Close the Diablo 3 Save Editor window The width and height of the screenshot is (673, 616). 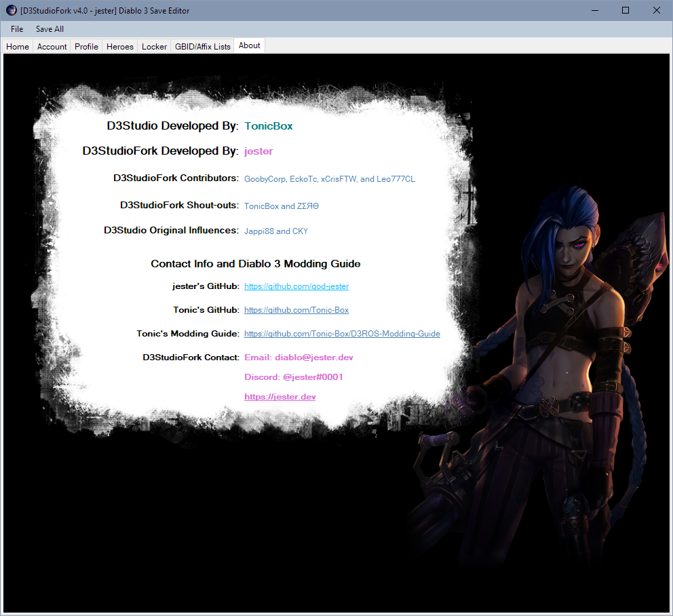click(657, 10)
